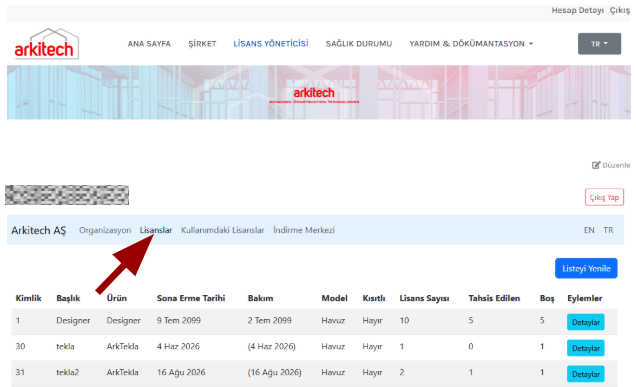
Task: Click the Başlık column header
Action: [x=68, y=298]
